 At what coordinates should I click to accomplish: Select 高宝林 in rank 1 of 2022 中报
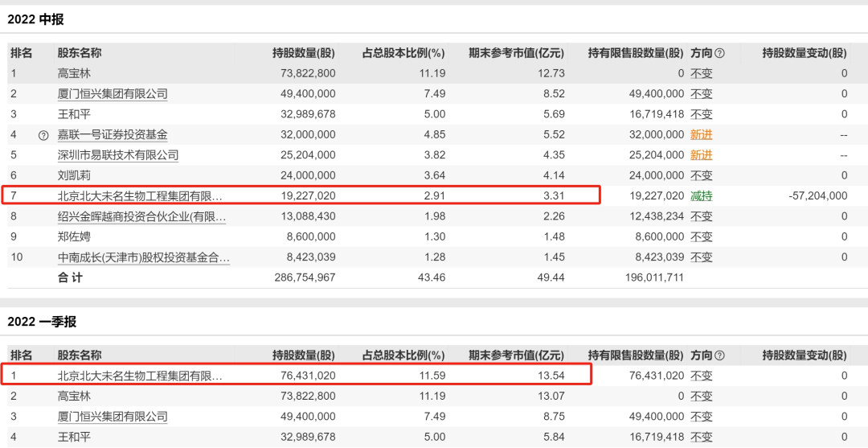click(74, 73)
